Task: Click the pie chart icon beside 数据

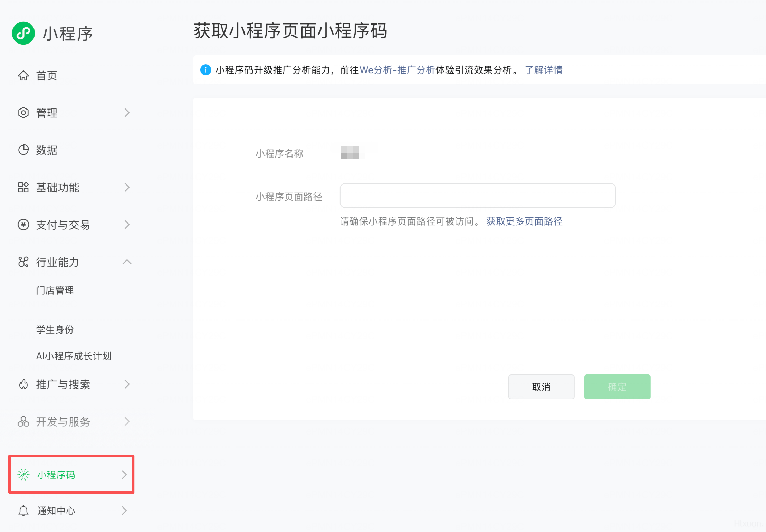Action: [x=23, y=150]
